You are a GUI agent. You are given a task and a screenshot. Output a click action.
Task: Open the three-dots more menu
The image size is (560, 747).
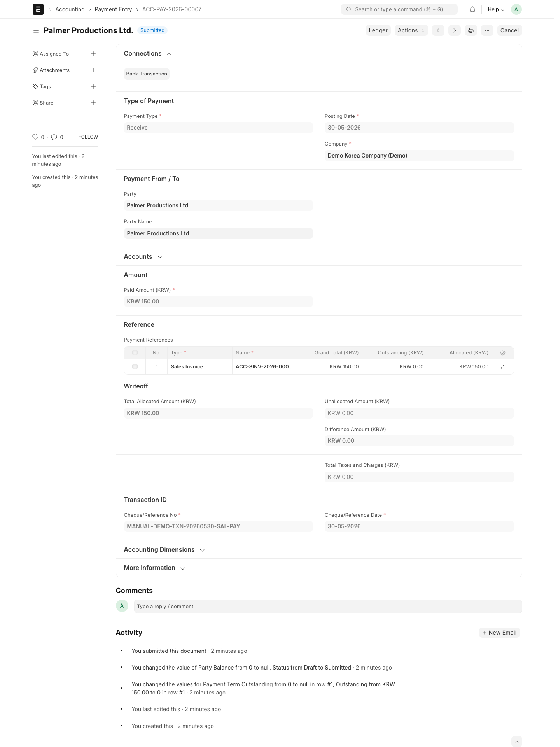487,30
